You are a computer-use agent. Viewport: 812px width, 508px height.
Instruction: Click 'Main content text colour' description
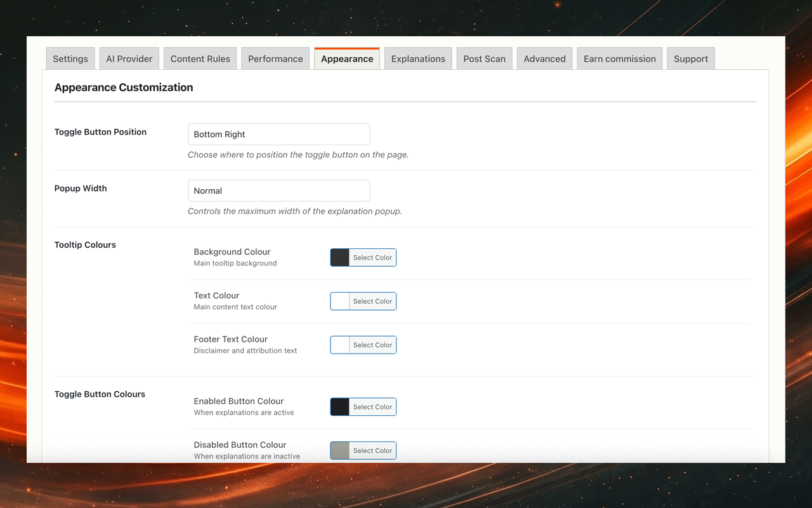point(235,307)
